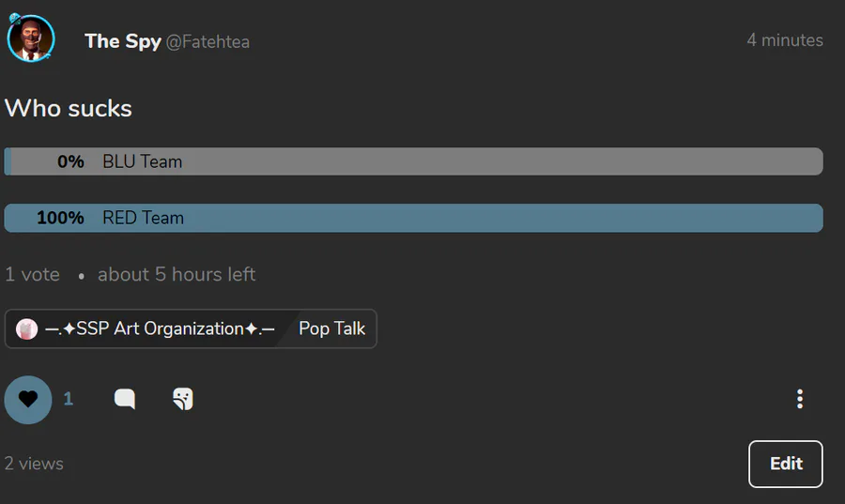Click the SSP Art Organization avatar icon
The height and width of the screenshot is (504, 845).
pos(26,329)
